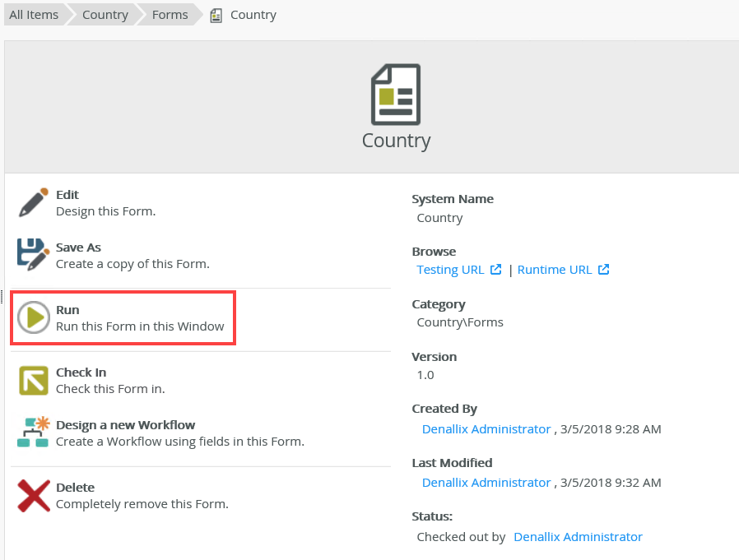Screen dimensions: 739x560
Task: Click the Save As floppy disk icon
Action: pos(34,255)
